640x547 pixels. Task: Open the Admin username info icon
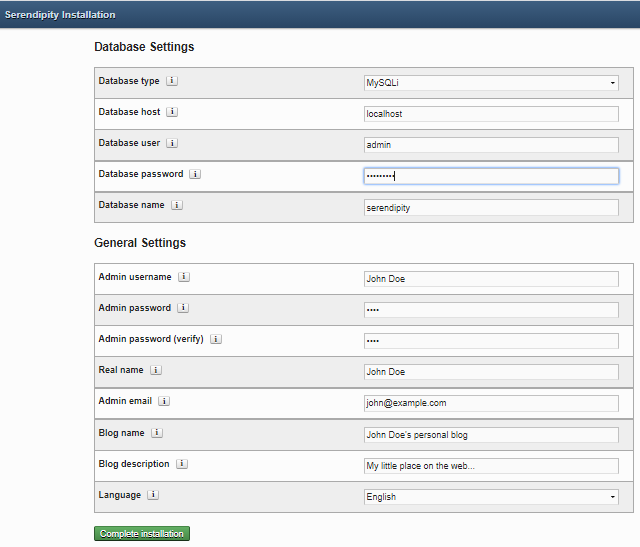[x=184, y=277]
